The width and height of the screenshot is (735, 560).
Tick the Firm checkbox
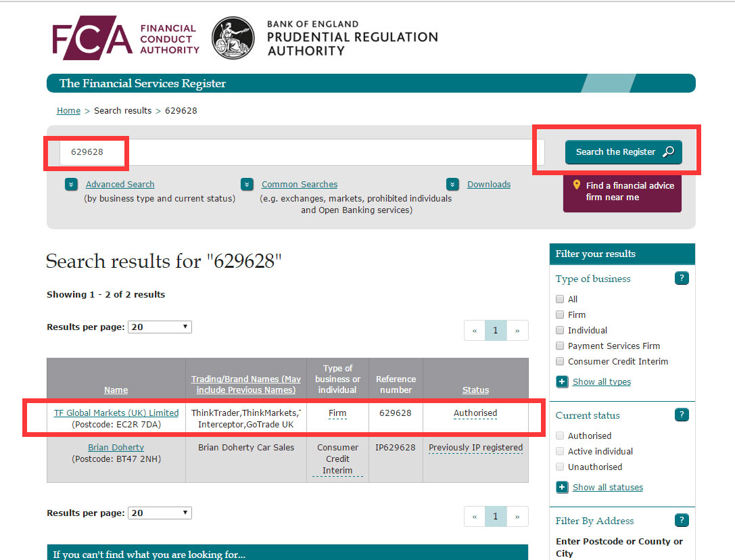coord(560,314)
